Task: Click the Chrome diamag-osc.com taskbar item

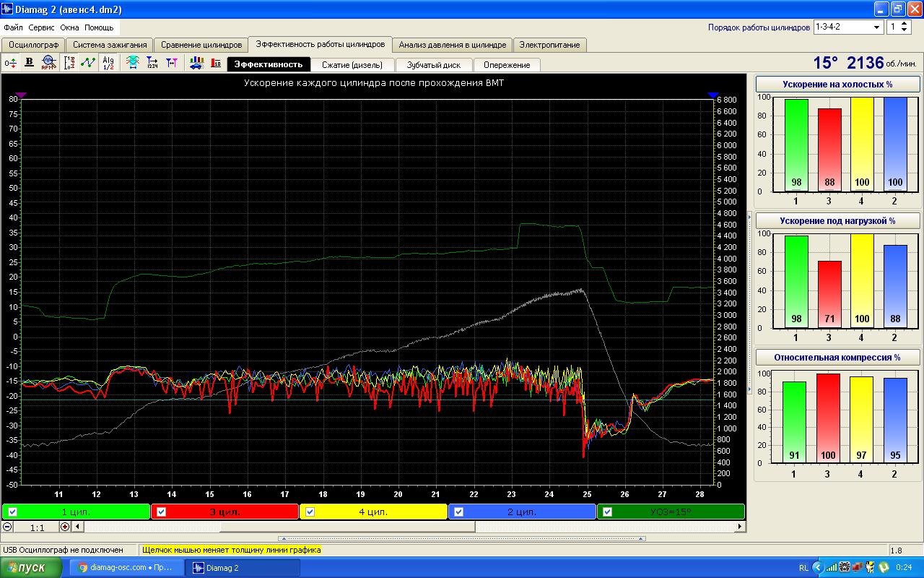Action: point(126,568)
